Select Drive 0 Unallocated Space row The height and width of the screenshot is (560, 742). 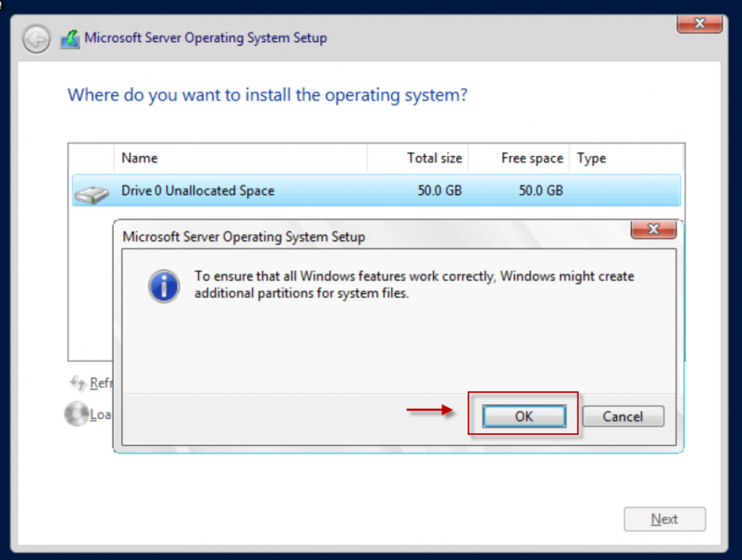(x=376, y=190)
